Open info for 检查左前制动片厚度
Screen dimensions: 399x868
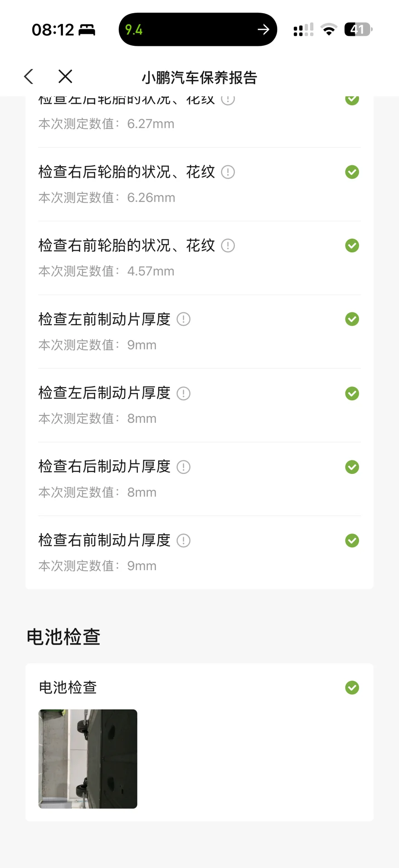(183, 319)
